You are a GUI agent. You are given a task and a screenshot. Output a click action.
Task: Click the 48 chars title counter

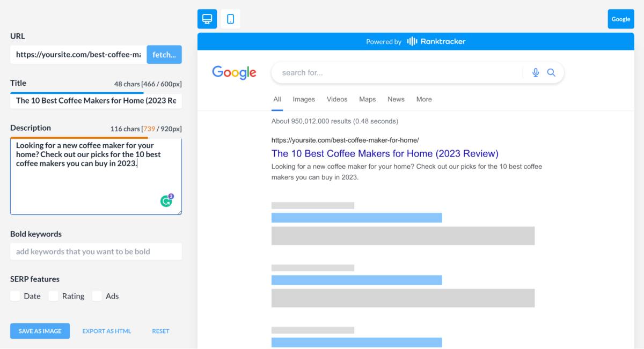(148, 84)
